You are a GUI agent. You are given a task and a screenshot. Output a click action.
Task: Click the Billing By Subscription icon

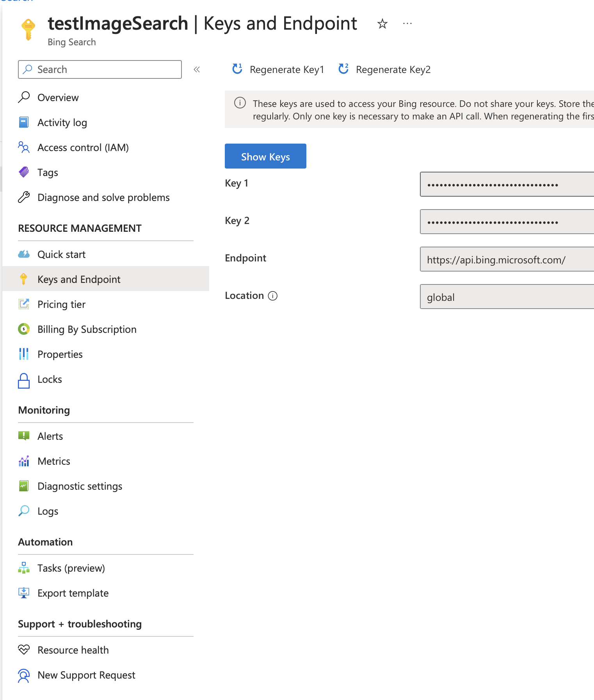24,329
